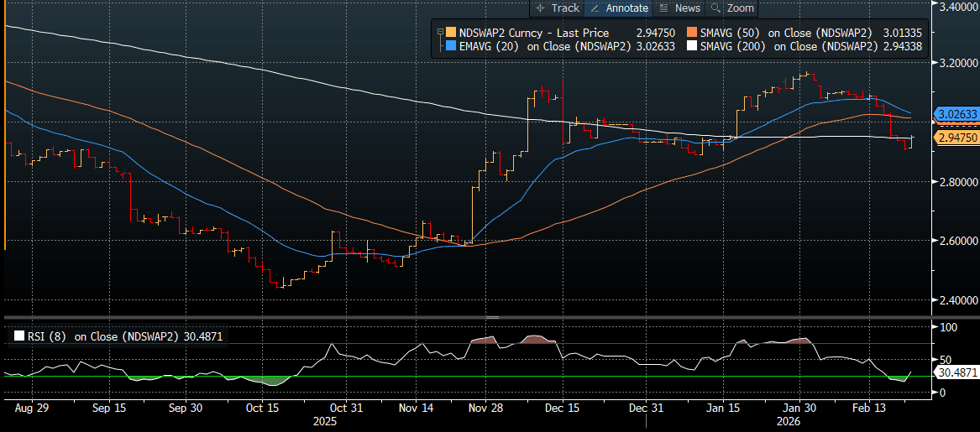
Task: Click the white SMAVG (200) swatch
Action: (692, 46)
